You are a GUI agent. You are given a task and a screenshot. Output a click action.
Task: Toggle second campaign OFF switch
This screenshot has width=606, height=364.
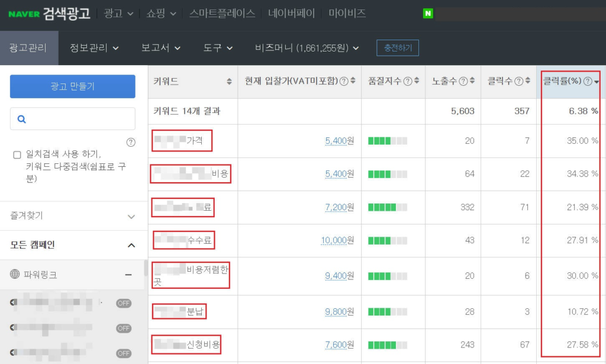click(124, 328)
